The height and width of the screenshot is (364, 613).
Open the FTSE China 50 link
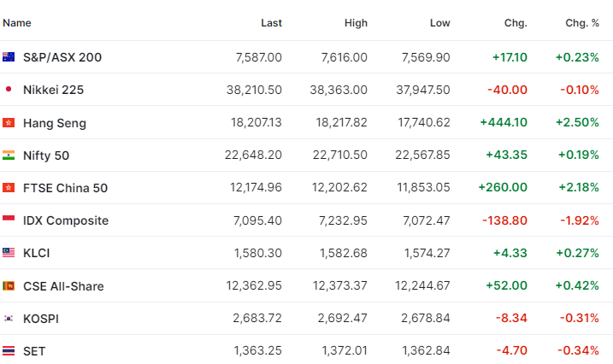[x=65, y=188]
